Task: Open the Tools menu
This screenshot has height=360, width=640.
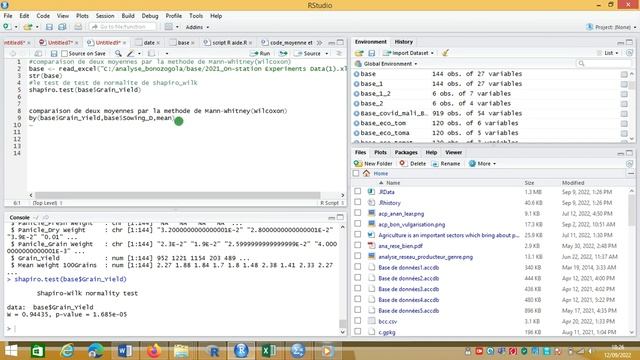Action: [x=196, y=16]
